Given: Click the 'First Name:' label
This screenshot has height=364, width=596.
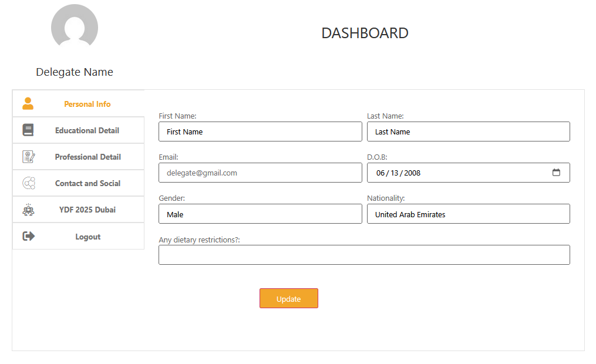Looking at the screenshot, I should point(177,116).
